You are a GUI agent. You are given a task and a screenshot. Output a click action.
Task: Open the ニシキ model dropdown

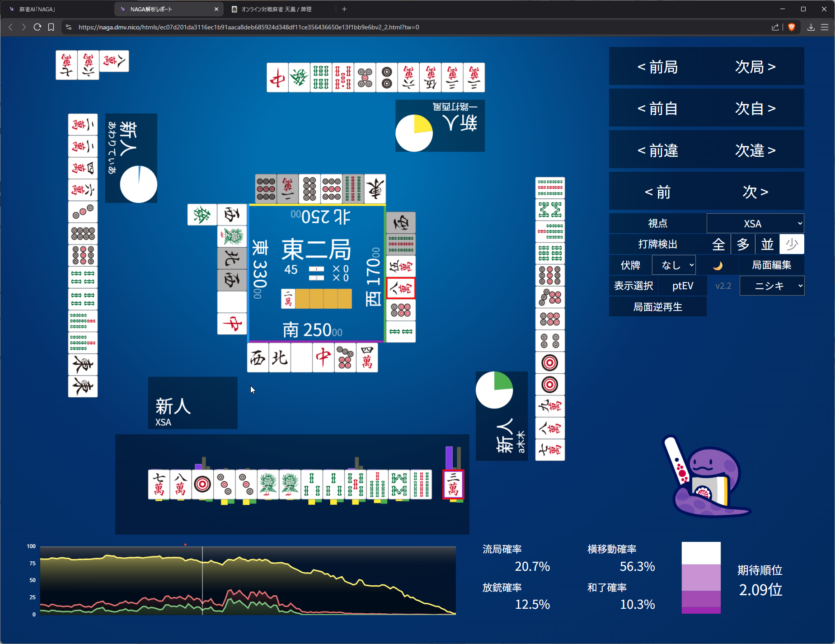tap(772, 286)
